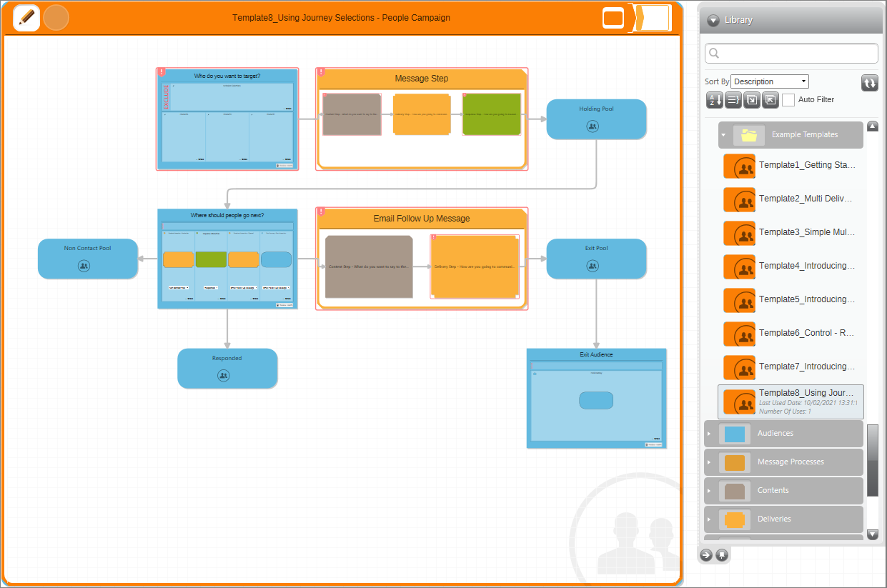Click the people icon inside Holding Pool

(592, 126)
